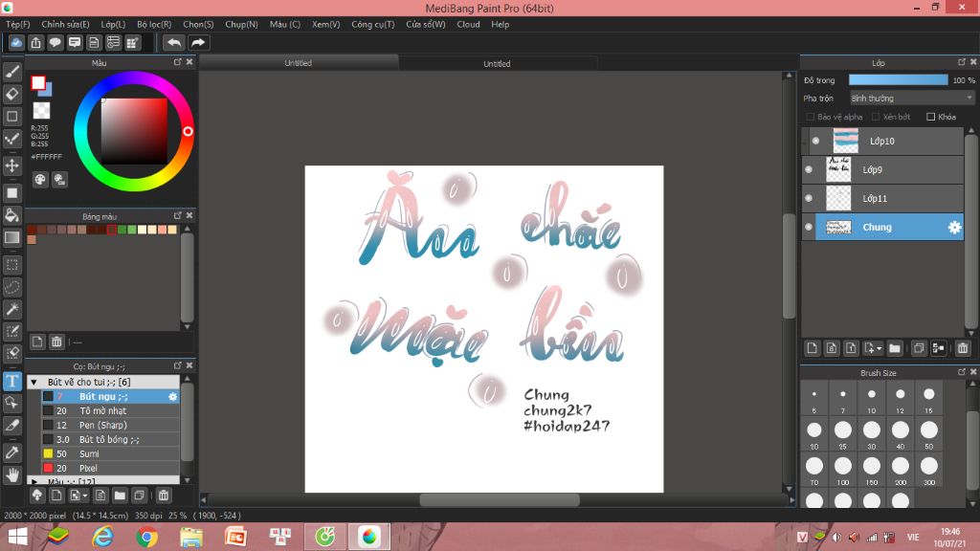Viewport: 980px width, 551px height.
Task: Adjust Độ trong opacity slider
Action: (898, 80)
